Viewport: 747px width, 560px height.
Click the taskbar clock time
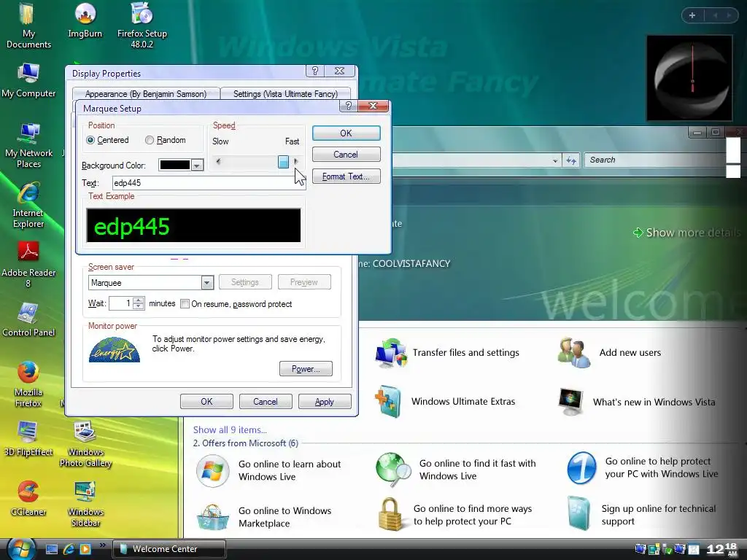722,549
